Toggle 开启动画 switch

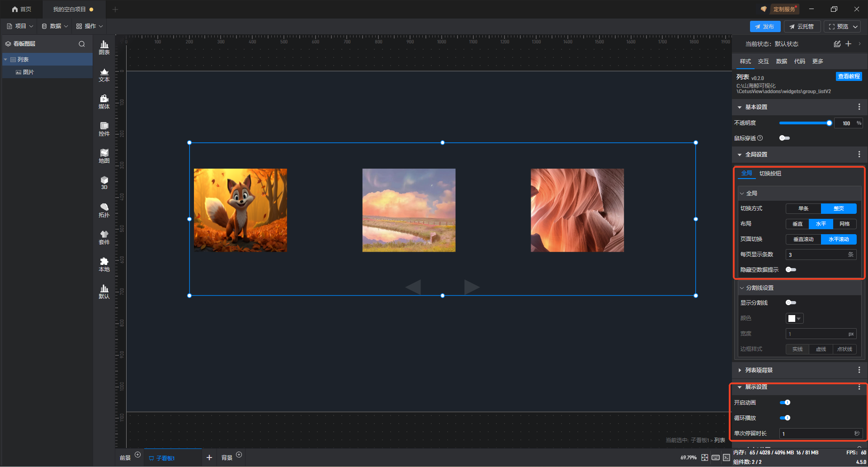point(785,403)
